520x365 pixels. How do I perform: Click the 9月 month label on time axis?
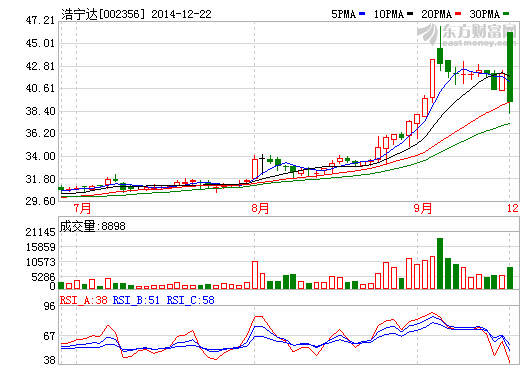pos(423,209)
